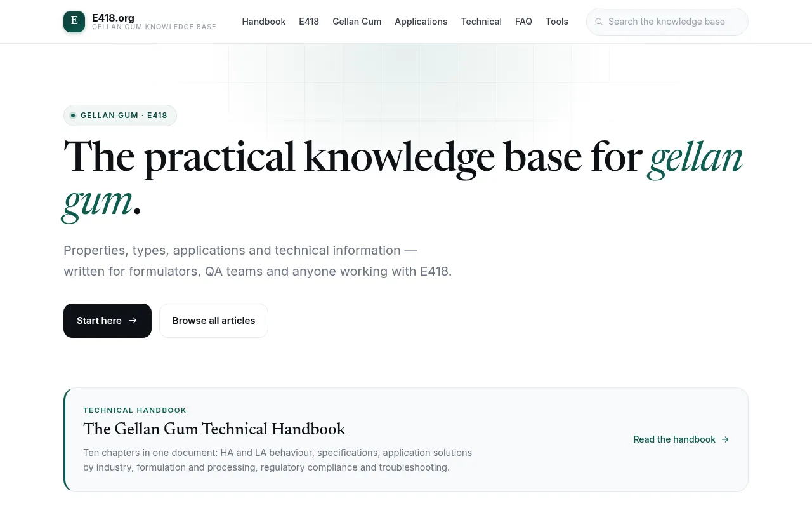Click the hero heading The practical knowledge base
This screenshot has width=812, height=508.
pos(403,179)
